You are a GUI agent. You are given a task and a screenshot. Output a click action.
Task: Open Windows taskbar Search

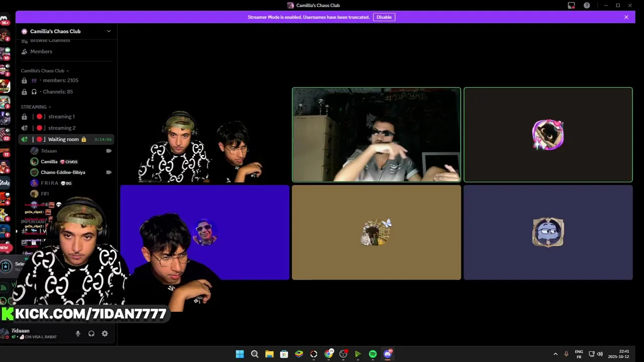(255, 354)
